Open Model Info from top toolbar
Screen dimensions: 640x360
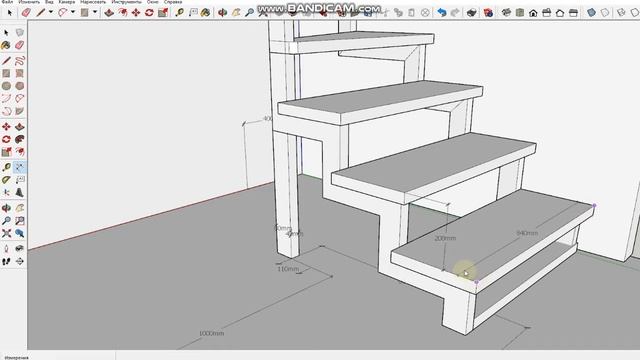pyautogui.click(x=488, y=13)
